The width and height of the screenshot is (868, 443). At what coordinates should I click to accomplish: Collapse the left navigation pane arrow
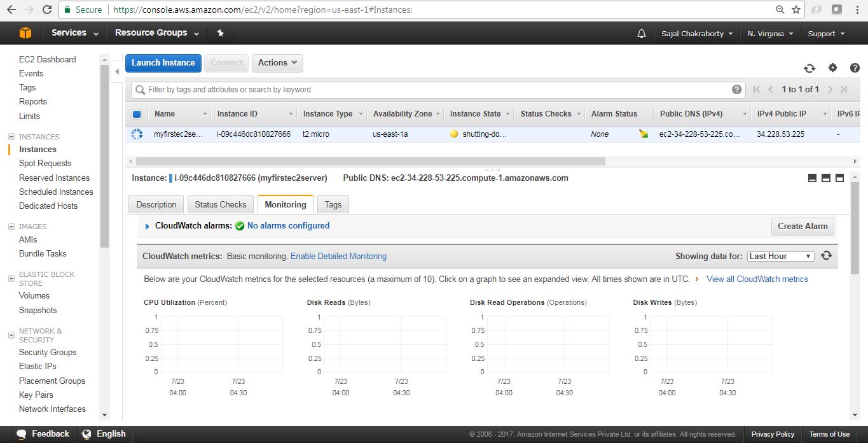pos(117,72)
